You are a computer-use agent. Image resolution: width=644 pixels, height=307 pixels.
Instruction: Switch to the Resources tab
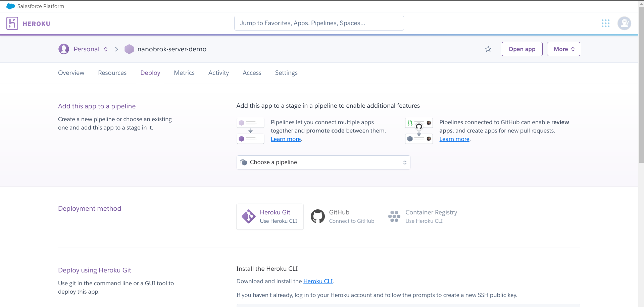point(112,73)
